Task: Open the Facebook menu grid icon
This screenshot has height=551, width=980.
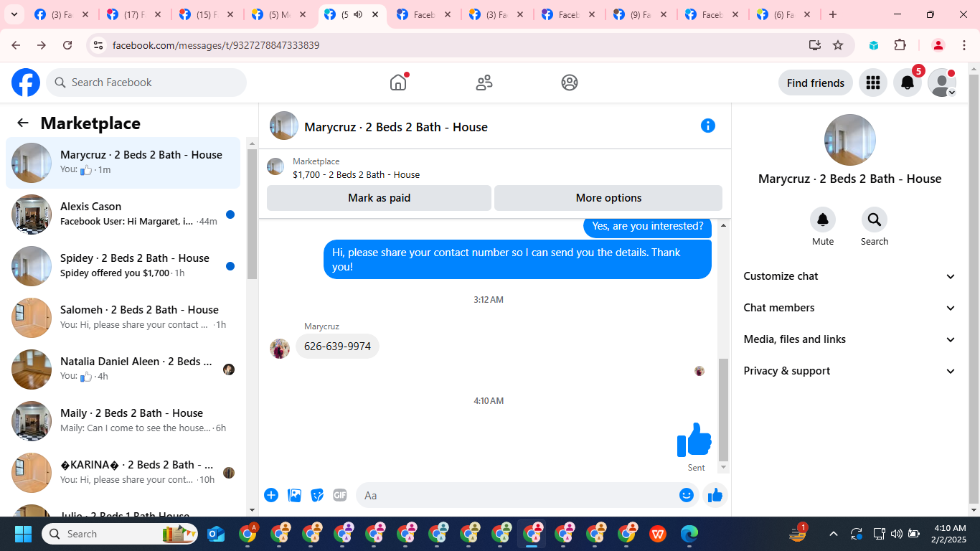Action: [873, 83]
